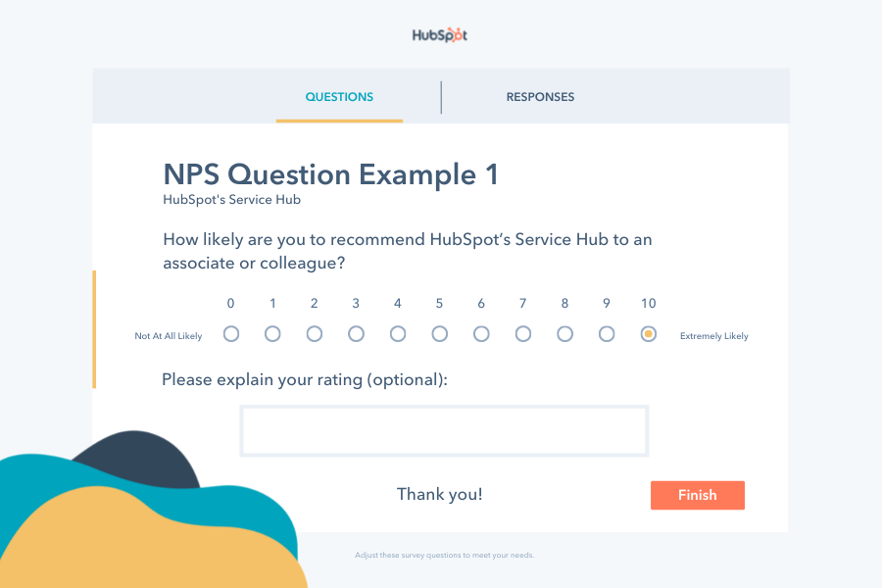Screen dimensions: 882x588
Task: Switch to the RESPONSES tab
Action: point(540,97)
